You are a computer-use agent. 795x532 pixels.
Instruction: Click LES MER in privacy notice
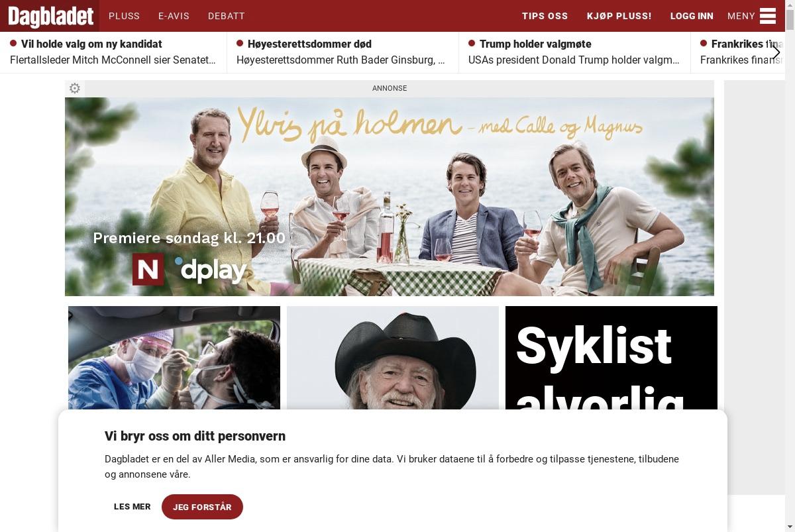[x=132, y=506]
